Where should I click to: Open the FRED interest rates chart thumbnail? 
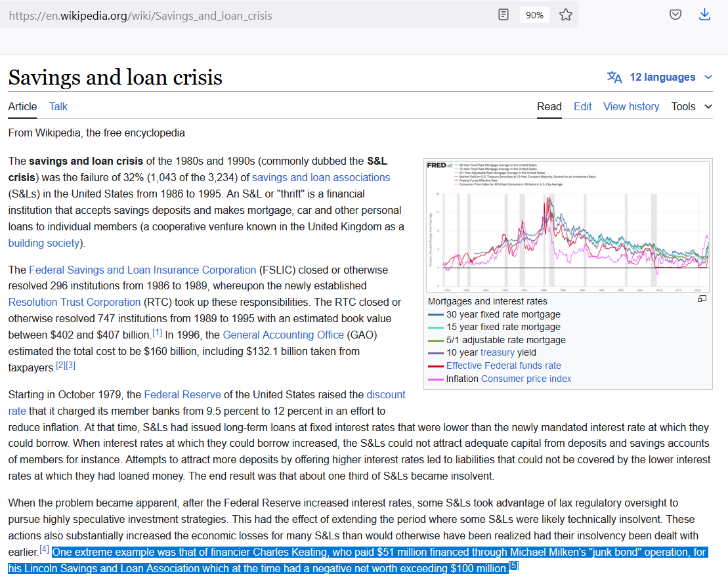click(568, 226)
